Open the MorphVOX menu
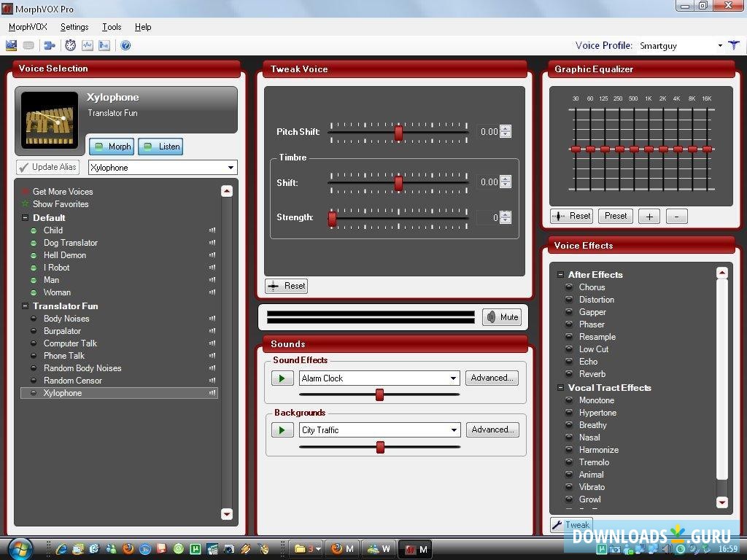The height and width of the screenshot is (560, 747). (x=28, y=27)
